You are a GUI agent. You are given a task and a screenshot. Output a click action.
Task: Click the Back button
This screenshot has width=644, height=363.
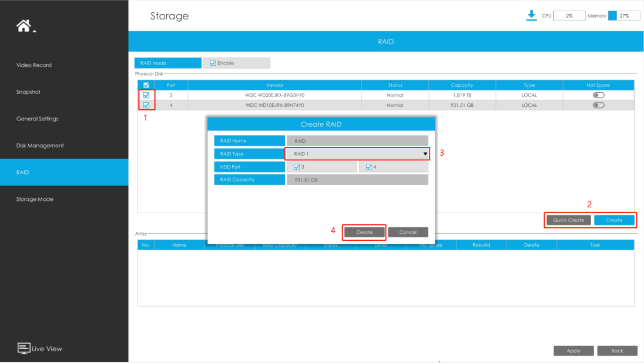tap(618, 351)
